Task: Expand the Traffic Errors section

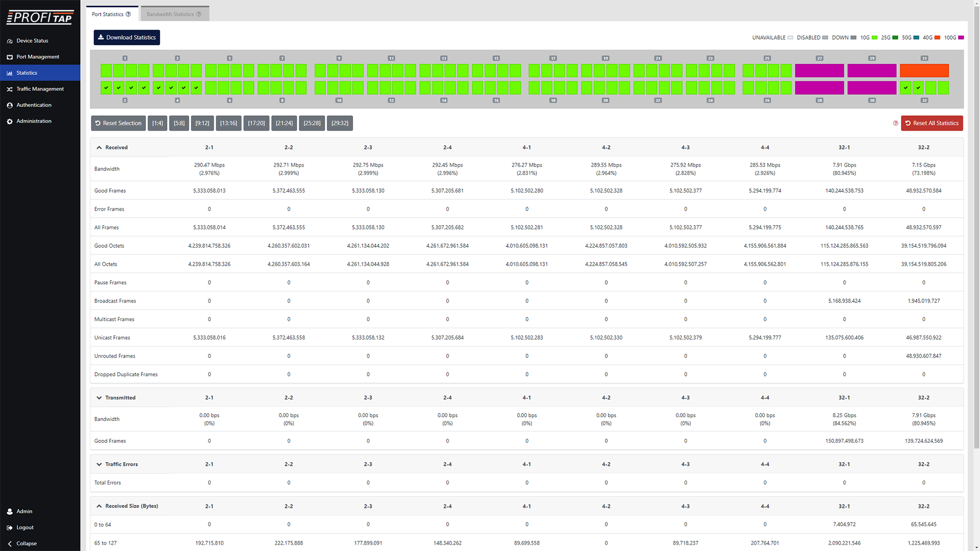Action: click(99, 464)
